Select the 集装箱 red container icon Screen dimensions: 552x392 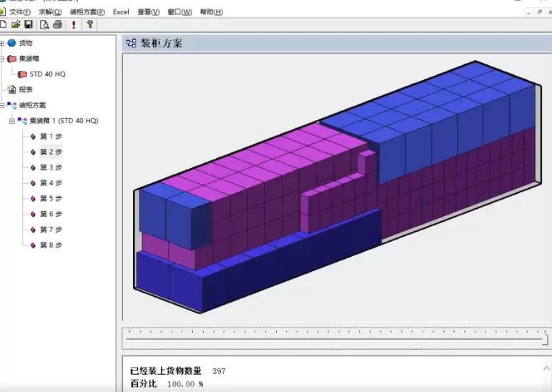point(12,59)
